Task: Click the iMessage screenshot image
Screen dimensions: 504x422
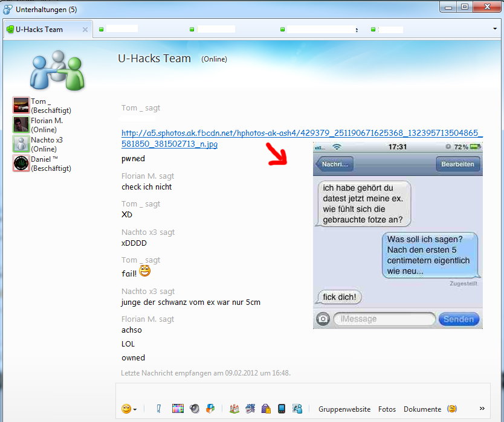Action: pyautogui.click(x=398, y=235)
